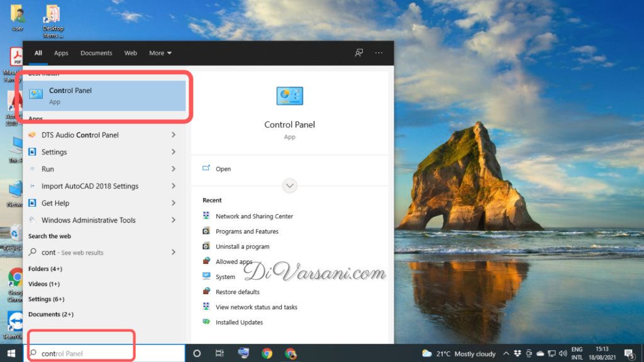The image size is (644, 362).
Task: Expand the DTS Audio Control Panel arrow
Action: tap(174, 135)
